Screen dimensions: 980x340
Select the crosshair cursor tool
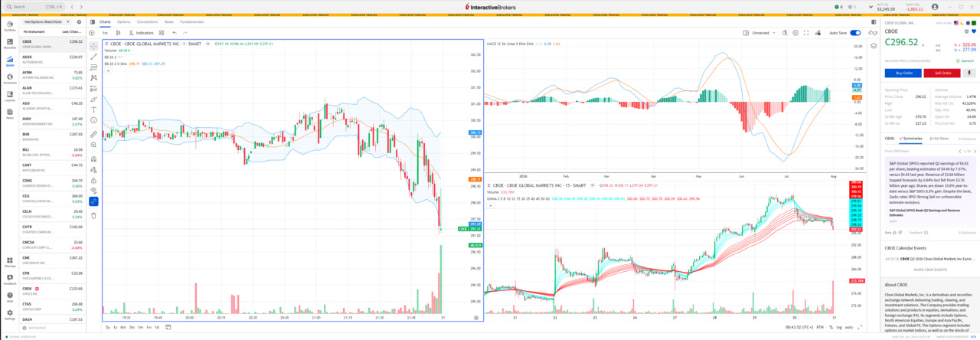pyautogui.click(x=93, y=46)
